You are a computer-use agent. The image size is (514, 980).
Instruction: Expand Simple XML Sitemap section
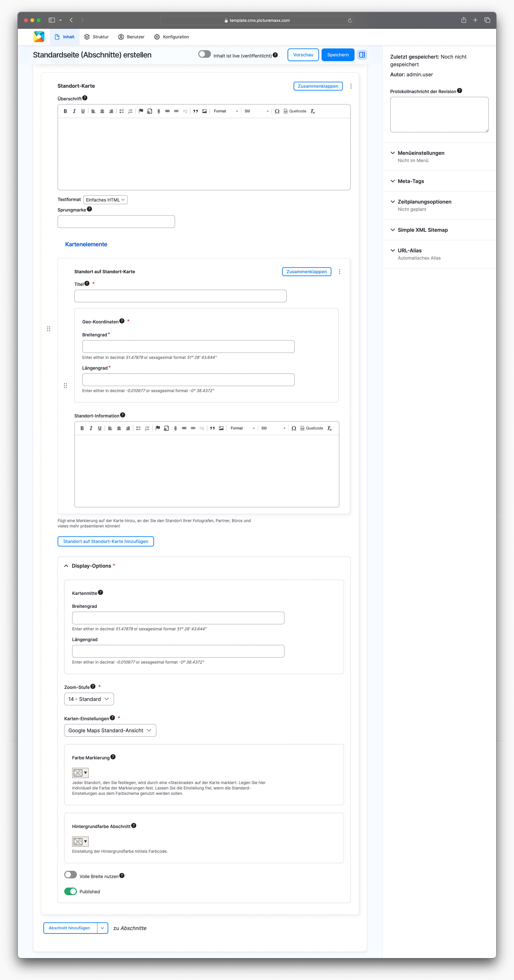422,230
